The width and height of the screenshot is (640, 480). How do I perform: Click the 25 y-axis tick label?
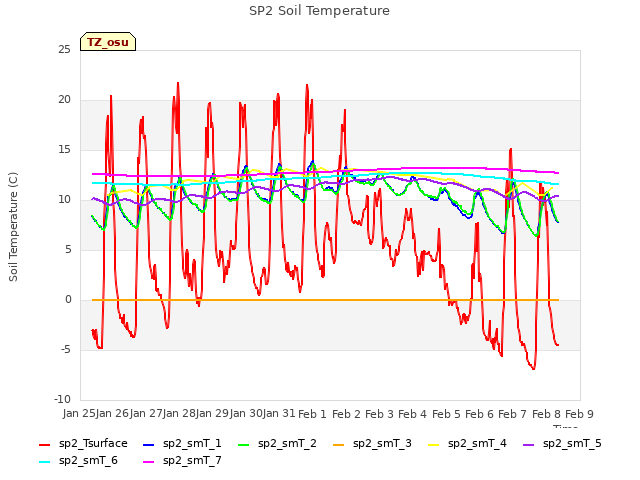pyautogui.click(x=64, y=50)
